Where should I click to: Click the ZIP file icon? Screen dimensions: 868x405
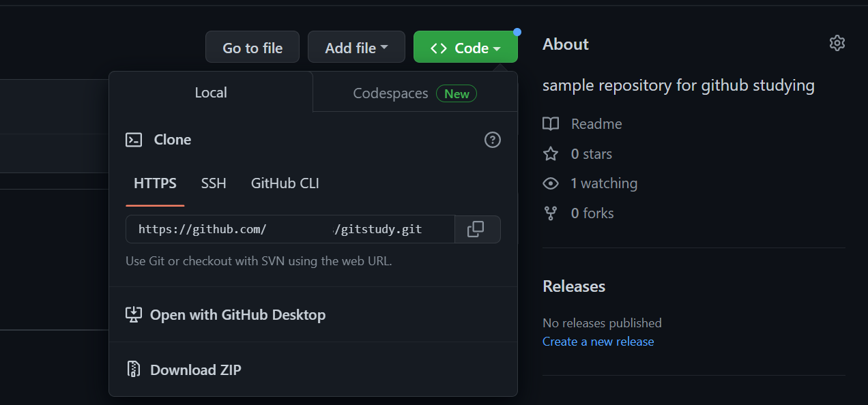click(x=134, y=370)
